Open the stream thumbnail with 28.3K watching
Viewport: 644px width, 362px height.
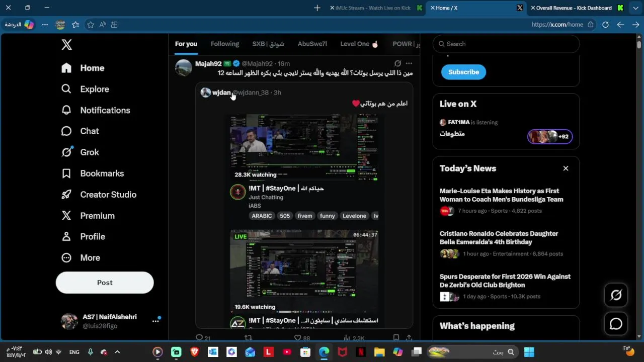pos(304,148)
